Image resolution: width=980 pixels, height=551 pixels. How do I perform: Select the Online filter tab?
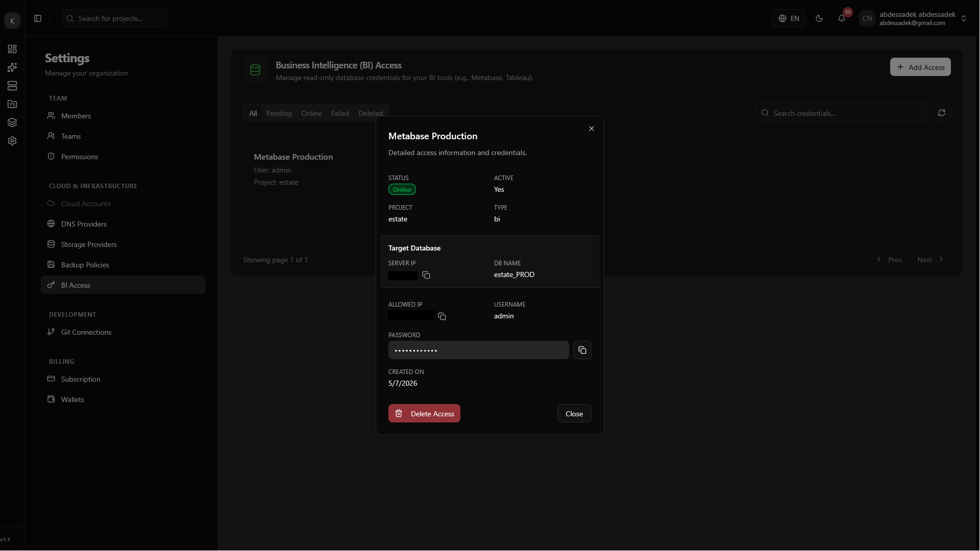[311, 113]
